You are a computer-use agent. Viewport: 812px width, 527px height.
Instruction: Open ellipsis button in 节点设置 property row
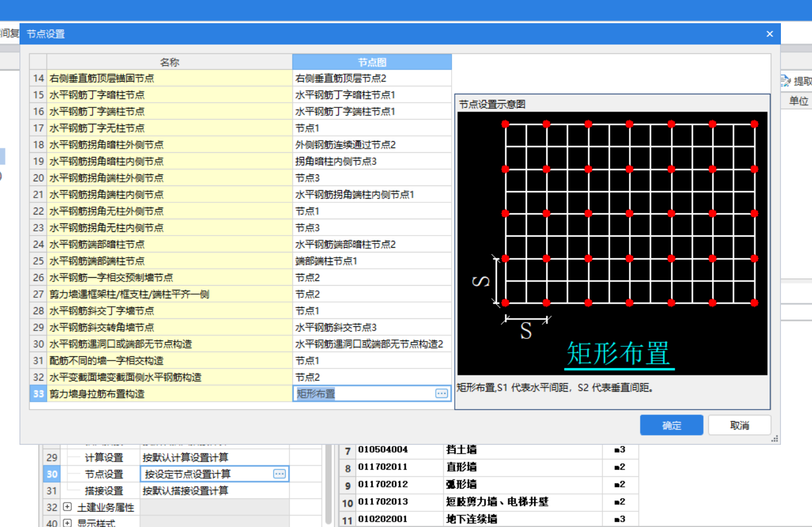tap(279, 474)
